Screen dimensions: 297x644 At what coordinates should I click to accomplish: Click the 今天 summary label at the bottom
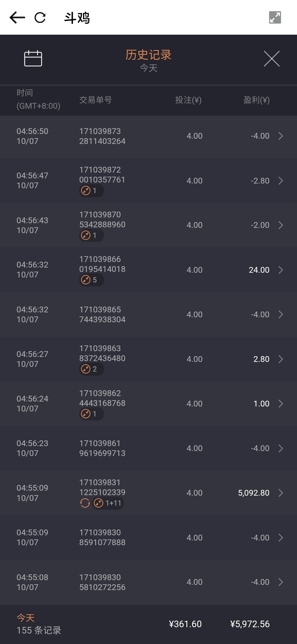click(26, 618)
